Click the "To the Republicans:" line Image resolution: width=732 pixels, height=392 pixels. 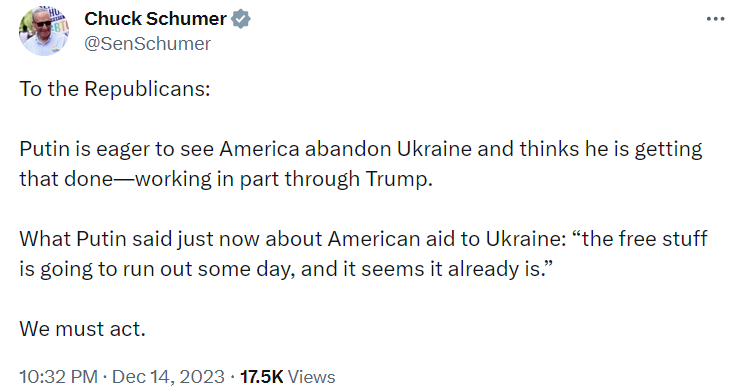(x=115, y=89)
